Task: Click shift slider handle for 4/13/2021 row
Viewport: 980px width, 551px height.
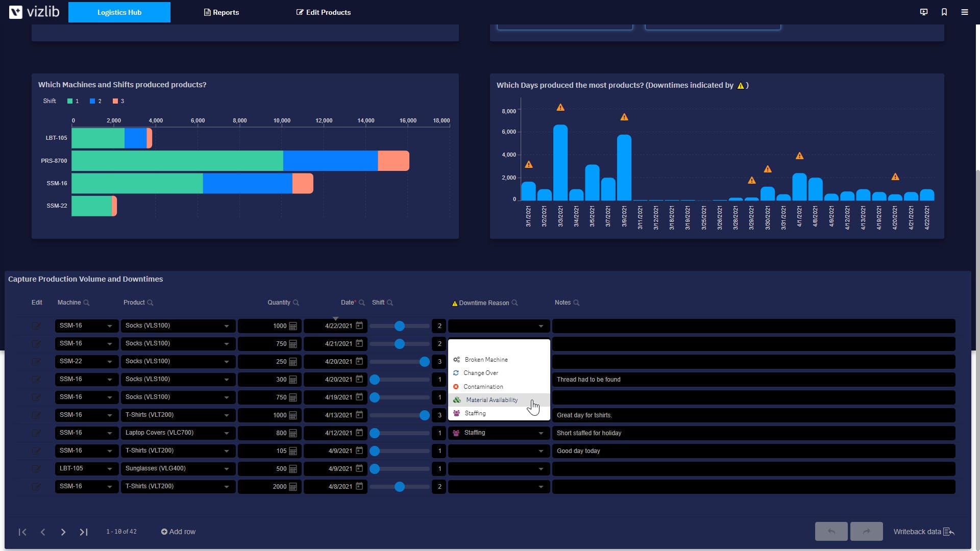Action: pyautogui.click(x=424, y=415)
